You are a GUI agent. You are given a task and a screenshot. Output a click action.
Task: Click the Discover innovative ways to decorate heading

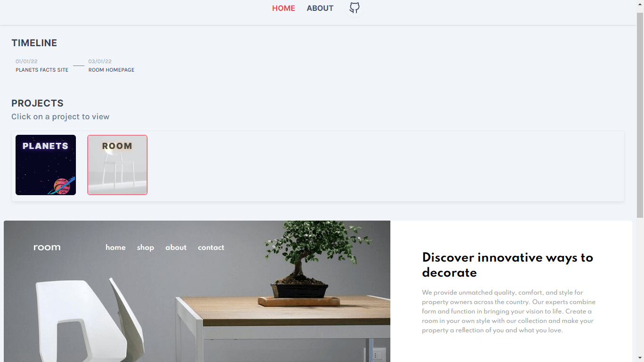(507, 265)
